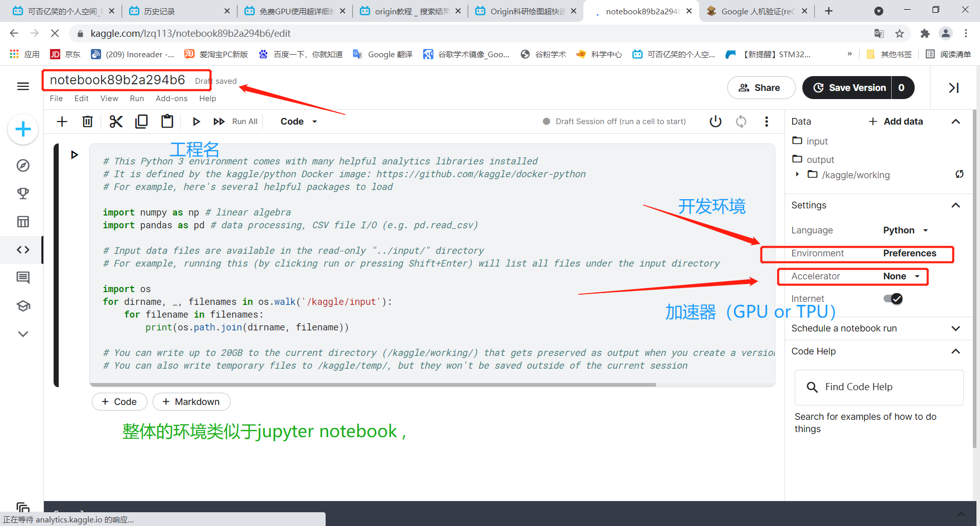
Task: Open the browser extensions puzzle icon
Action: pyautogui.click(x=925, y=34)
